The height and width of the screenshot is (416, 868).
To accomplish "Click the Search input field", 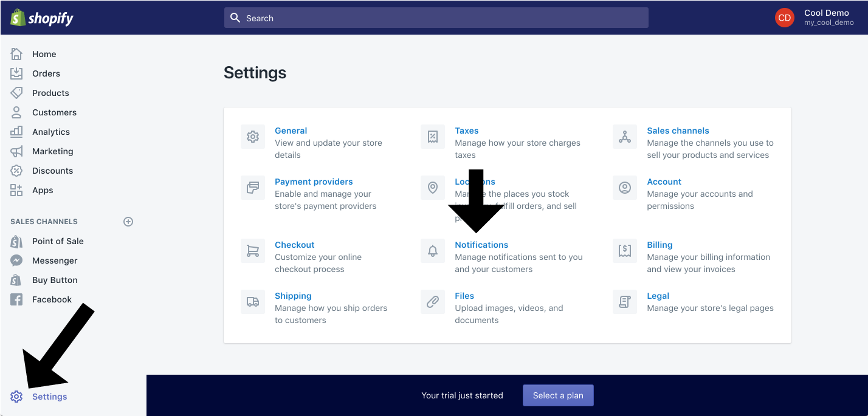I will [x=436, y=18].
